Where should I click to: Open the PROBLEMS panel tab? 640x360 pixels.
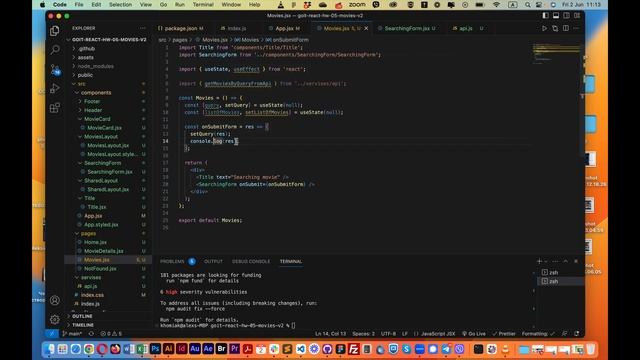(172, 261)
